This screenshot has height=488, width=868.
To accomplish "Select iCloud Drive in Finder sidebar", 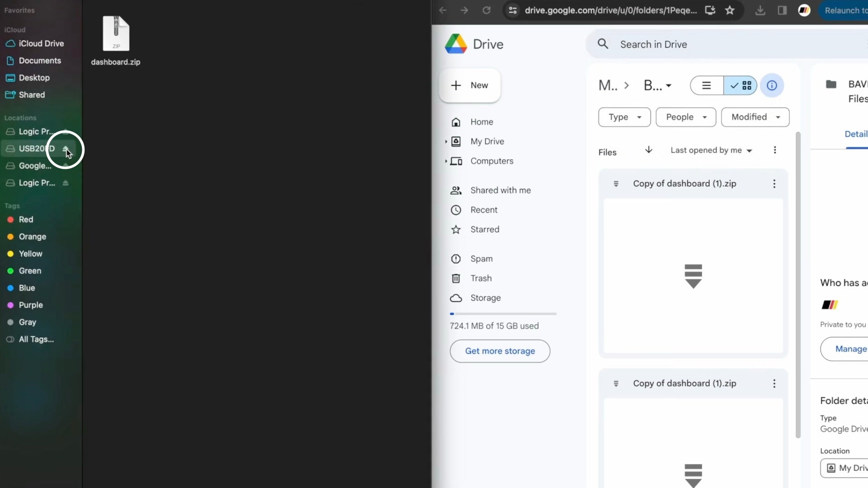I will pos(41,43).
